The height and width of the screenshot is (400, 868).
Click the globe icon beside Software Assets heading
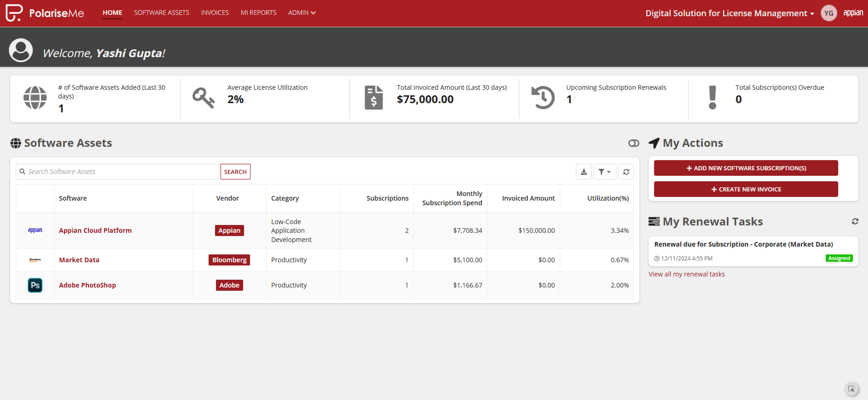click(16, 143)
